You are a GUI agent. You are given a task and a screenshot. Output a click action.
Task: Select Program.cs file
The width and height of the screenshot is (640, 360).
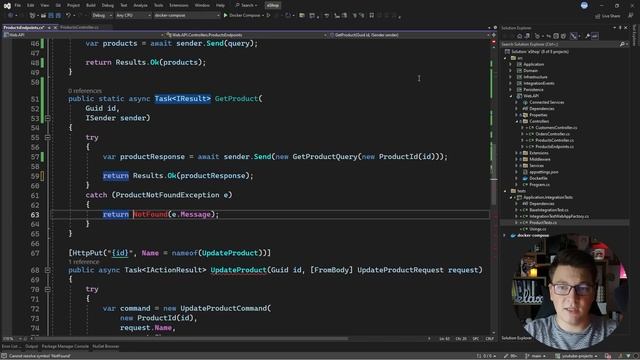pyautogui.click(x=539, y=184)
